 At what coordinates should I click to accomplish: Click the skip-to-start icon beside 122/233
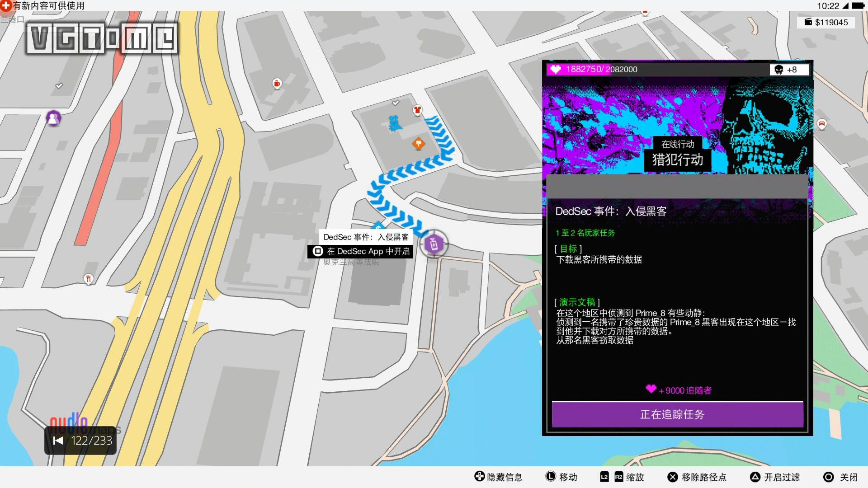tap(58, 441)
